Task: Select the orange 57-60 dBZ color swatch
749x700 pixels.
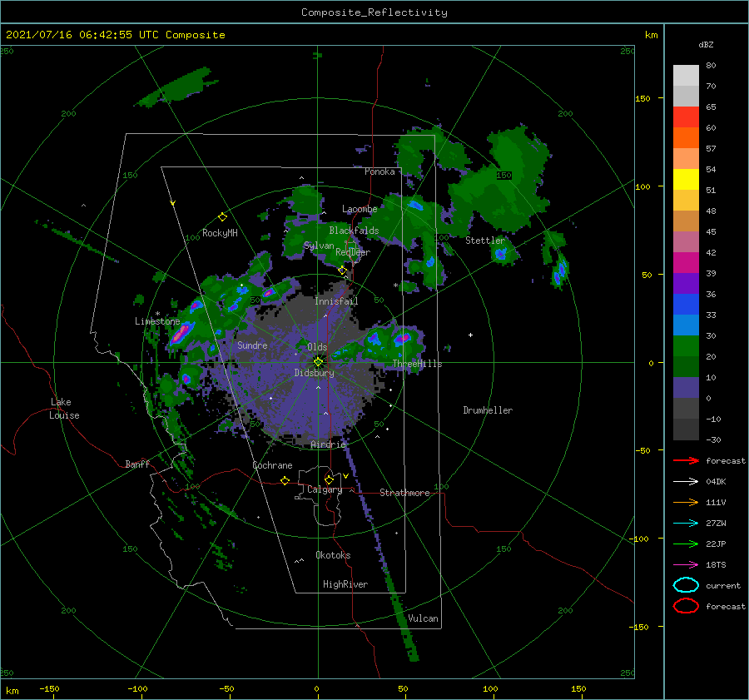Action: [686, 138]
